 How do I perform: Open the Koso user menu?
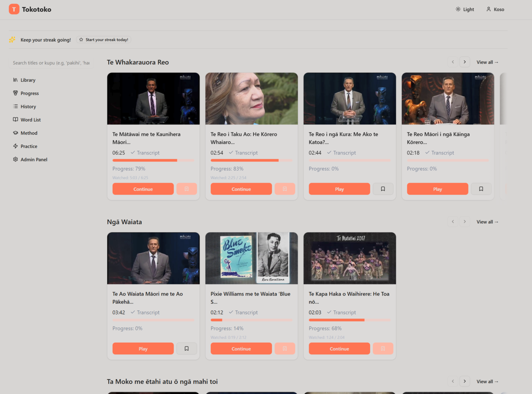click(x=495, y=9)
